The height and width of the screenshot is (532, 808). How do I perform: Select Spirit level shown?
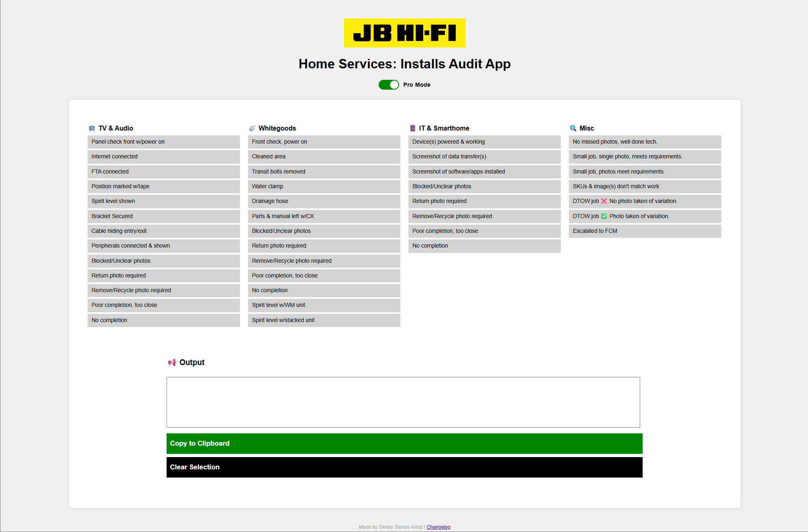click(x=164, y=201)
